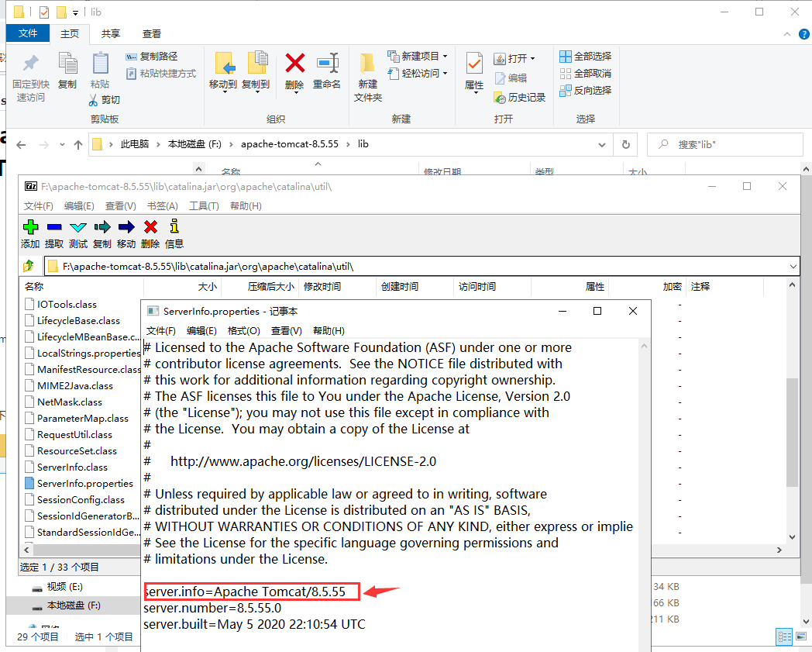
Task: Click the 7-Zip Add (添加) green plus icon
Action: click(30, 227)
